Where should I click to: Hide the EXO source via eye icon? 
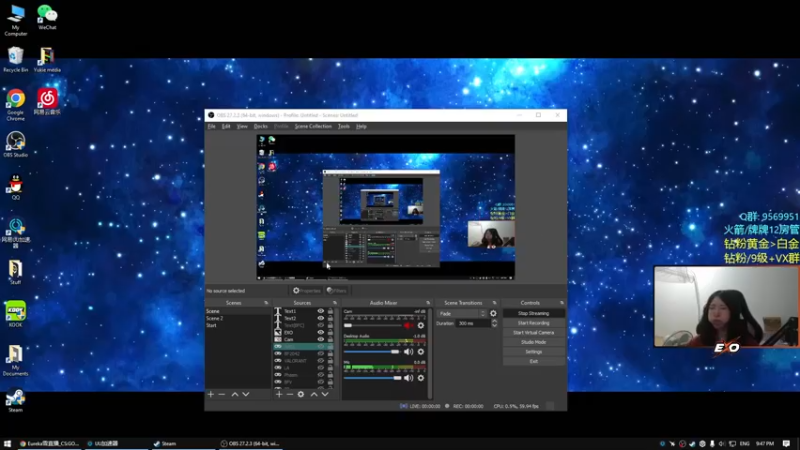(x=320, y=332)
